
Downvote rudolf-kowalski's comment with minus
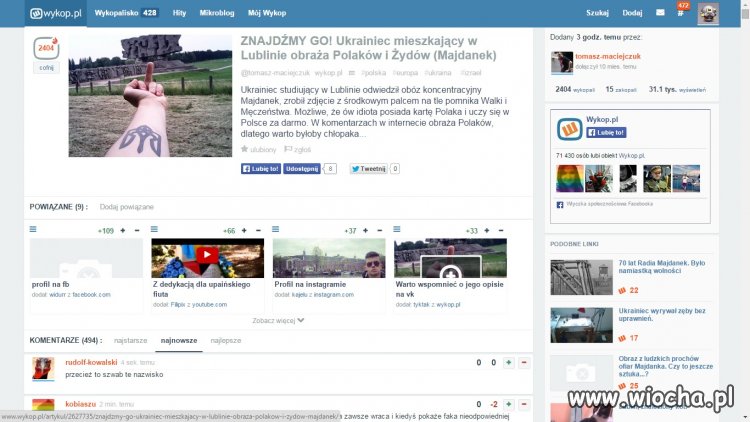coord(524,363)
